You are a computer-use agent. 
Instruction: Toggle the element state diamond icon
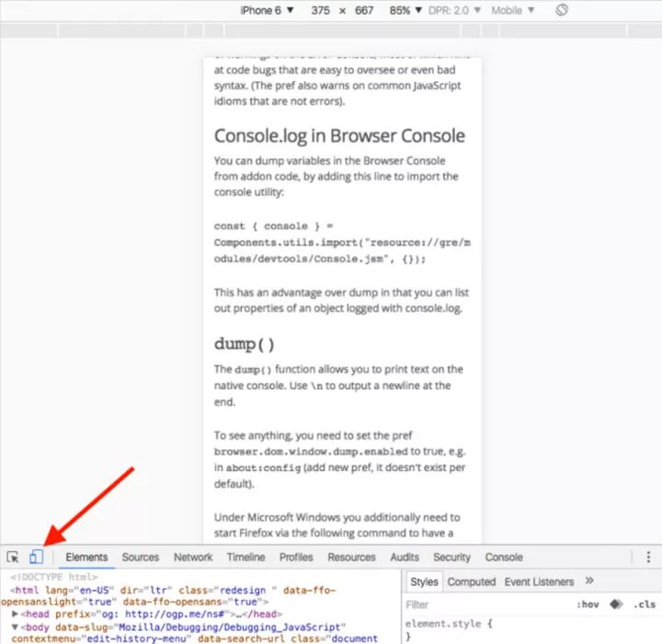616,604
